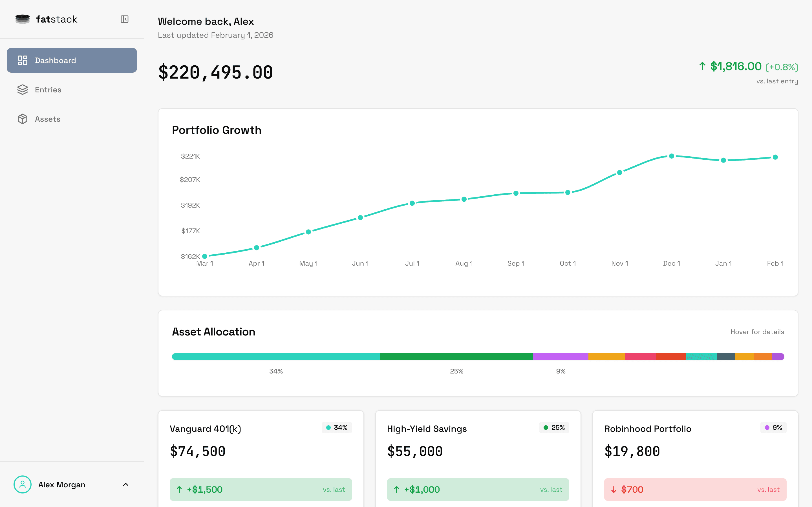Select the 25% badge on High-Yield Savings
This screenshot has width=812, height=507.
[554, 428]
